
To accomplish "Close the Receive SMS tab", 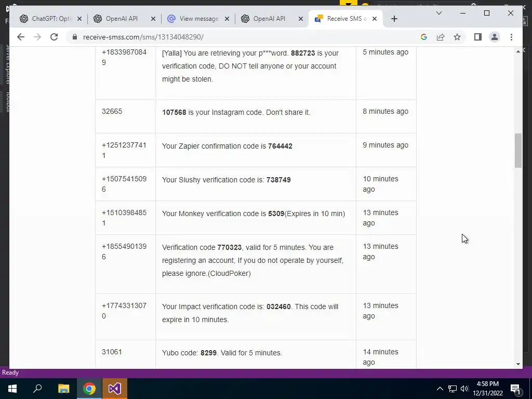I will 375,19.
